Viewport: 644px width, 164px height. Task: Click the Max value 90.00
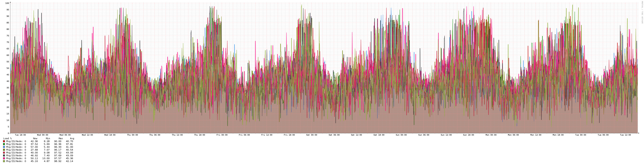(x=58, y=141)
